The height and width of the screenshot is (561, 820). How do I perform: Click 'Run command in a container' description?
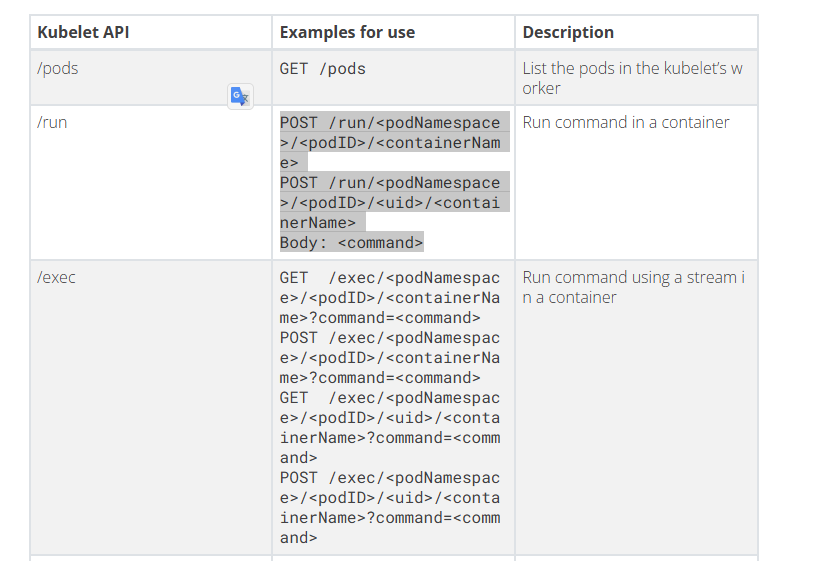click(626, 122)
